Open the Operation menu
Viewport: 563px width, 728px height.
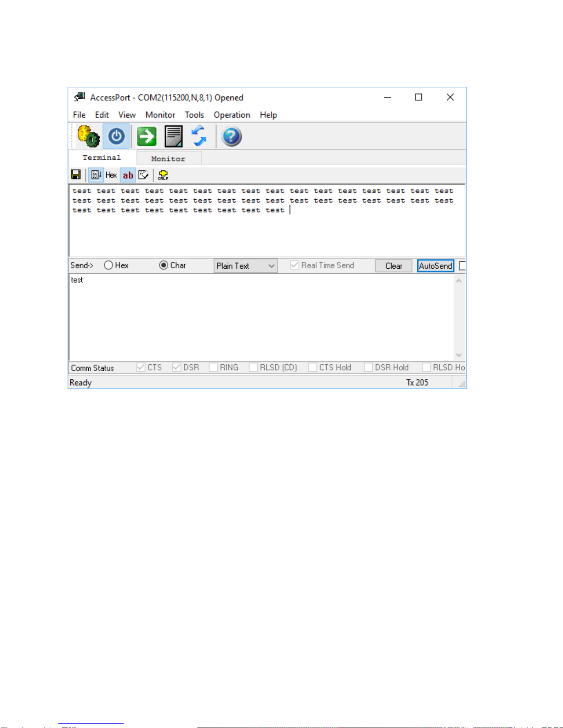coord(232,115)
